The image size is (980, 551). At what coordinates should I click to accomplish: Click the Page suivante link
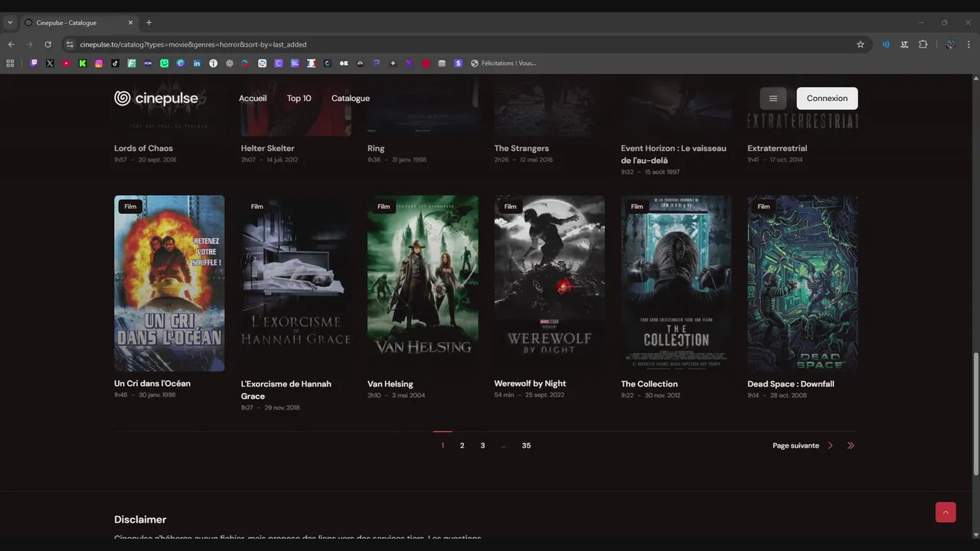[796, 445]
